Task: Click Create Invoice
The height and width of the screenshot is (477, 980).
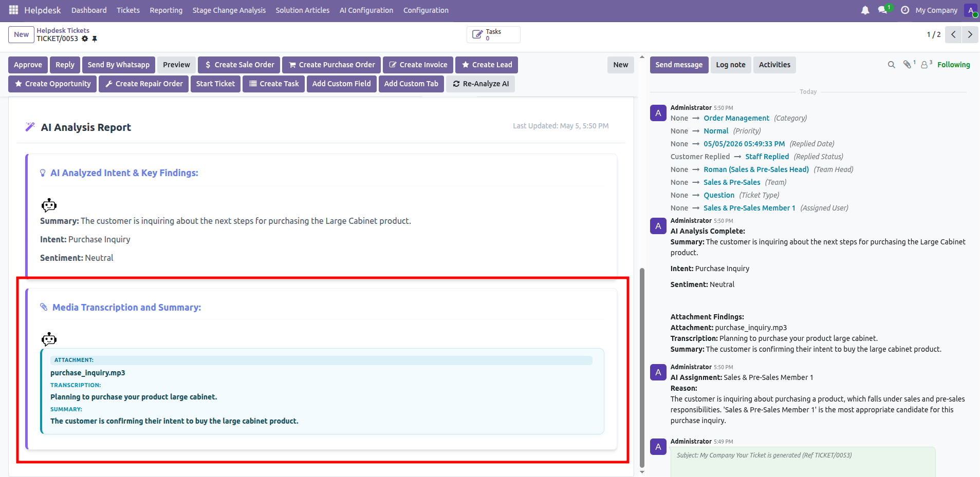Action: [418, 65]
